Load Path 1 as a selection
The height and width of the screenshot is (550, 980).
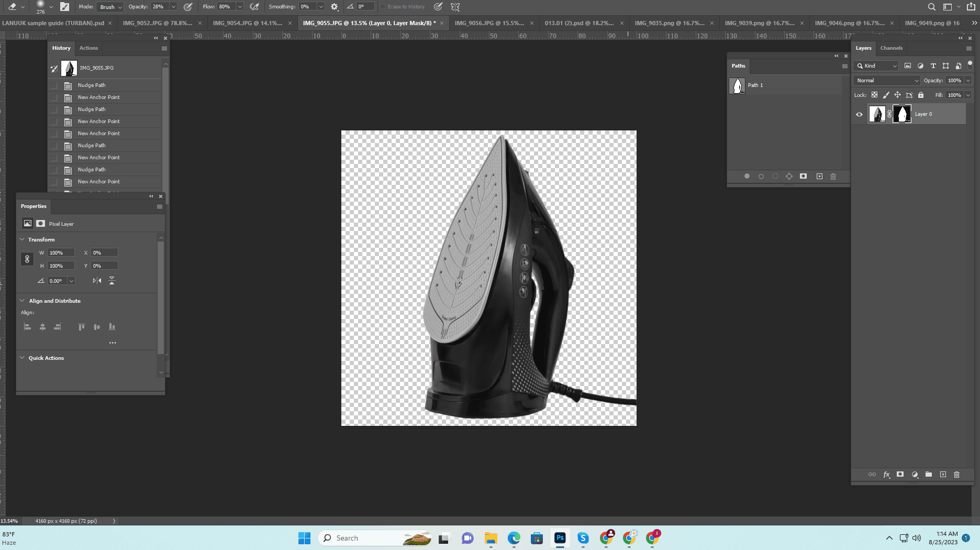click(775, 177)
